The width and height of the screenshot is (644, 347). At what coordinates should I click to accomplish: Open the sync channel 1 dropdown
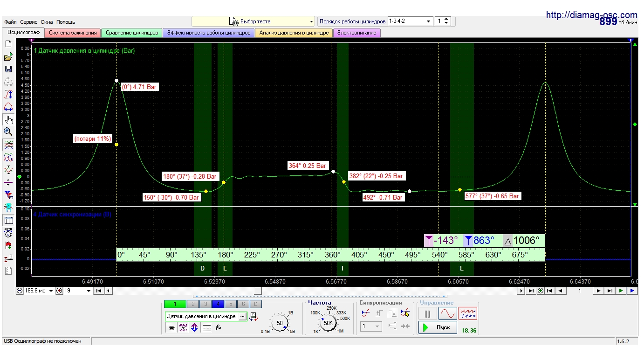pyautogui.click(x=371, y=327)
